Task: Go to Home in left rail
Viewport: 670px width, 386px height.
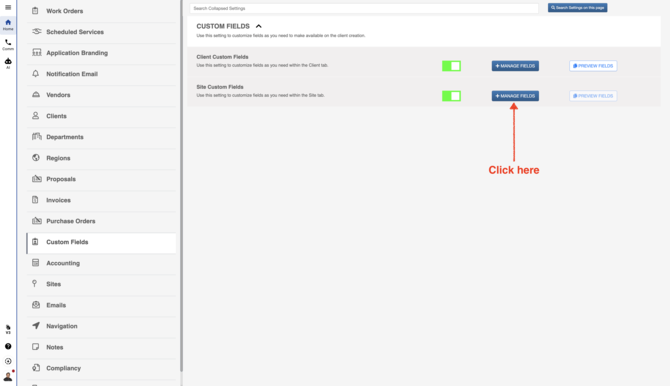Action: pyautogui.click(x=8, y=24)
